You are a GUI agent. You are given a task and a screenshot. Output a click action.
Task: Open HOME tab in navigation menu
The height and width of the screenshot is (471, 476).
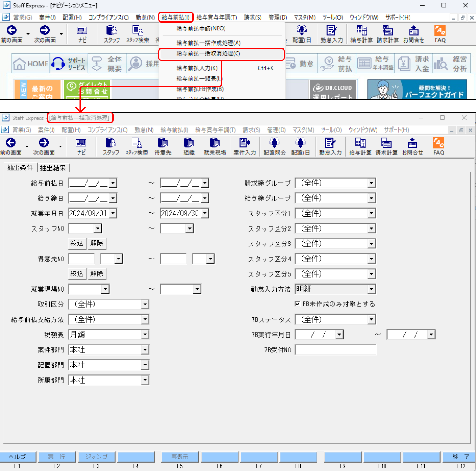tap(30, 64)
